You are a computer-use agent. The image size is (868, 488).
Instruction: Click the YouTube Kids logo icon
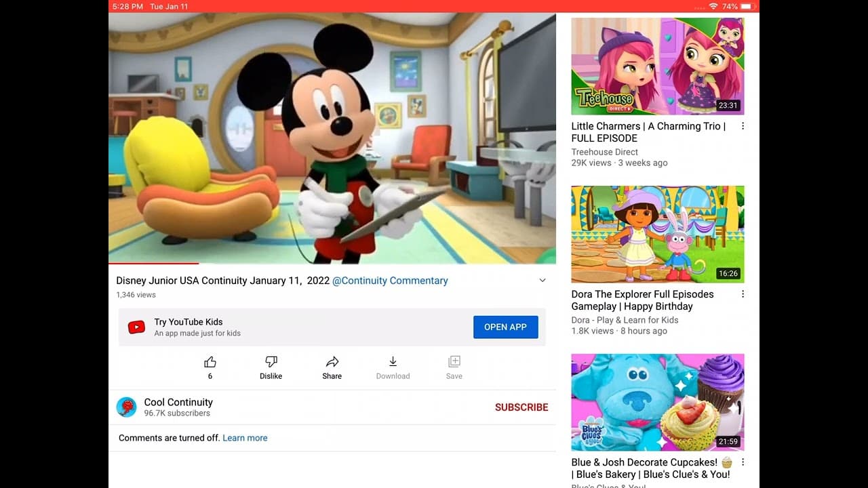pyautogui.click(x=136, y=327)
